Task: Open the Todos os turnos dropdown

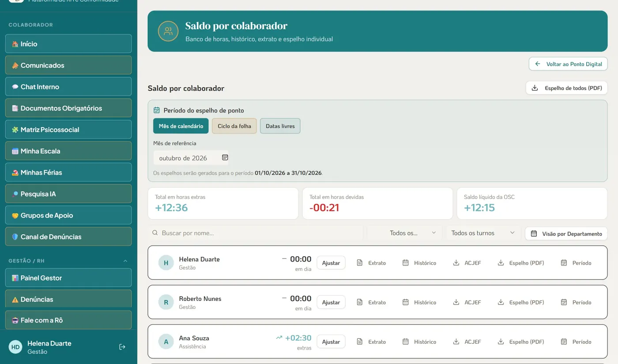Action: click(483, 233)
